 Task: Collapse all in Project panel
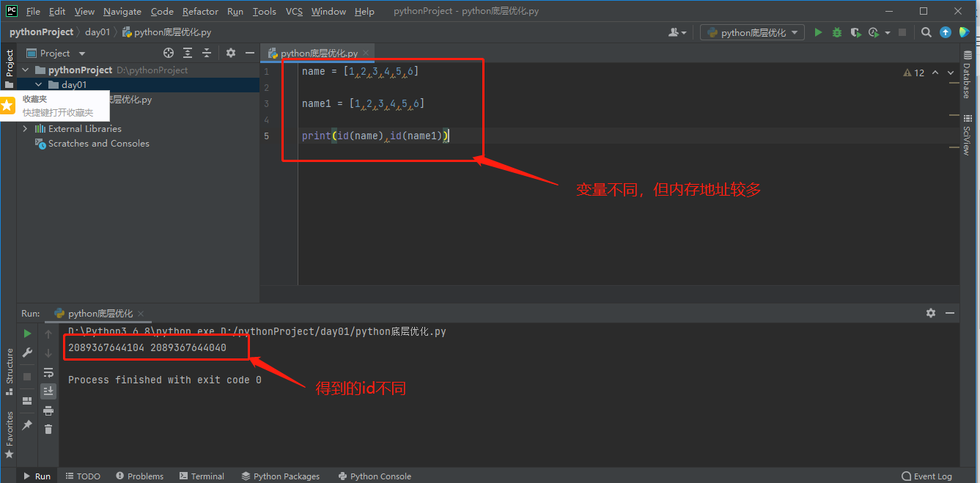207,53
